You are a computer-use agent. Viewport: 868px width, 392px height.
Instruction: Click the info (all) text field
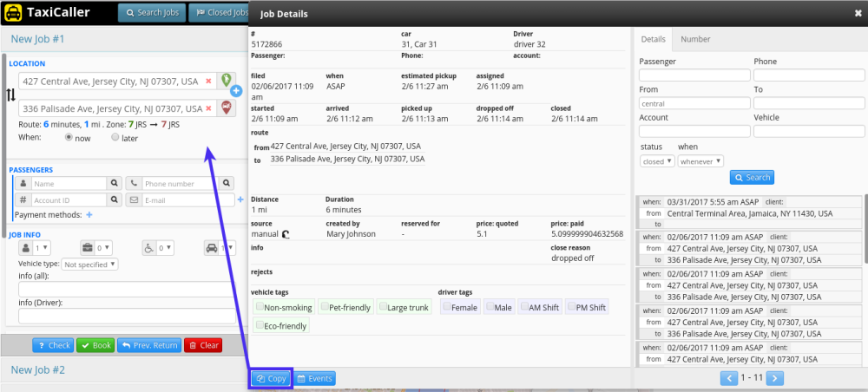pos(127,289)
